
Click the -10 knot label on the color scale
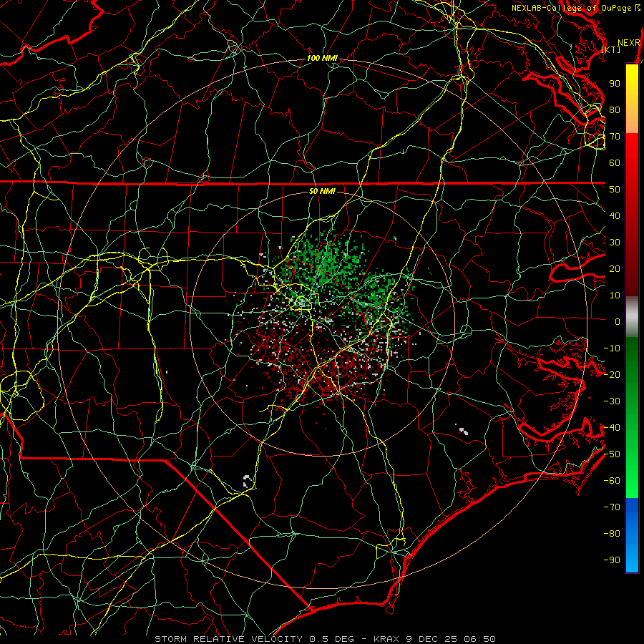coord(612,348)
